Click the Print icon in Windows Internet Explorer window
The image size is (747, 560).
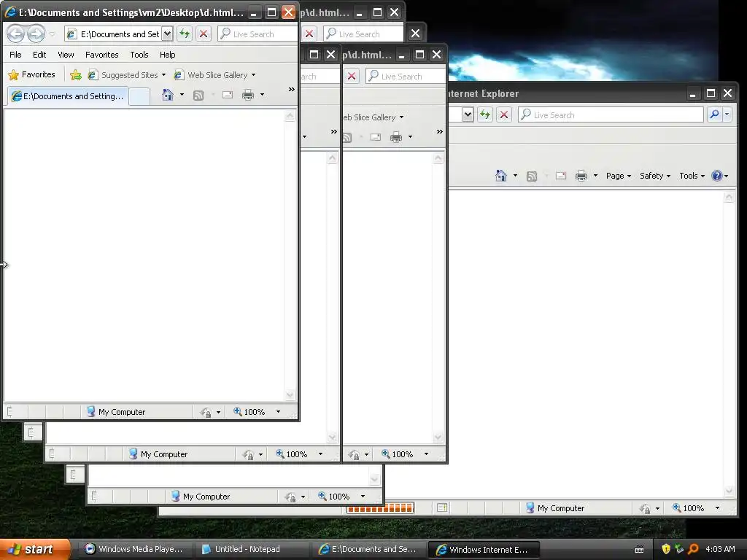point(581,176)
